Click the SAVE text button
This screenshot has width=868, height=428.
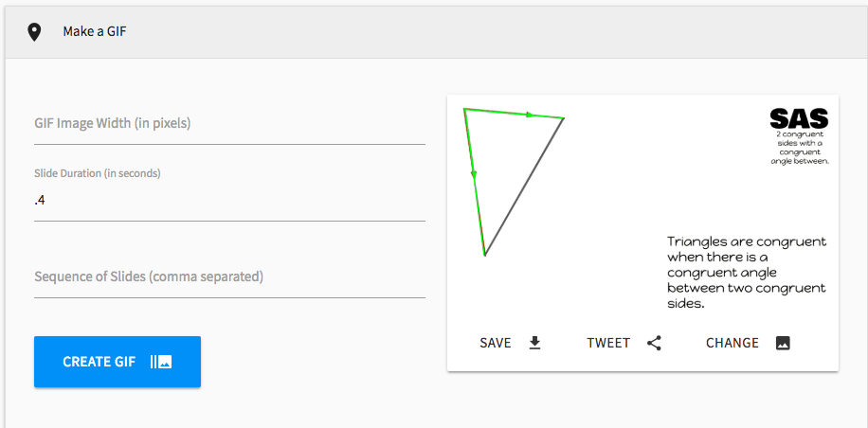click(496, 343)
